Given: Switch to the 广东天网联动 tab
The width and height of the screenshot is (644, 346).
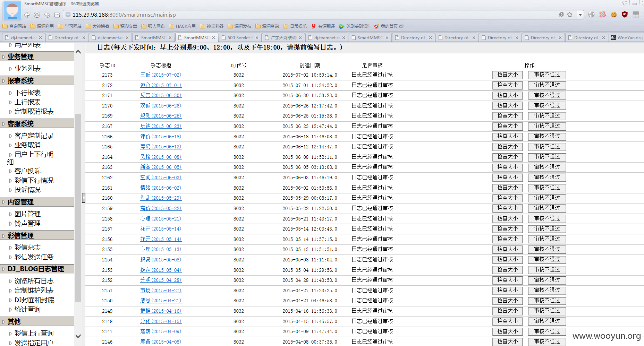Looking at the screenshot, I should point(283,37).
